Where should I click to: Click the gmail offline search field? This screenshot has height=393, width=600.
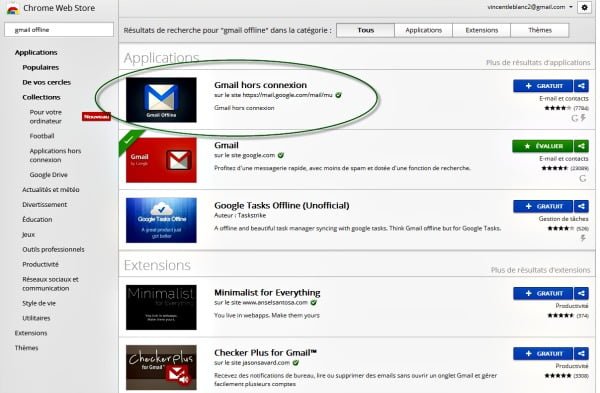tap(59, 29)
